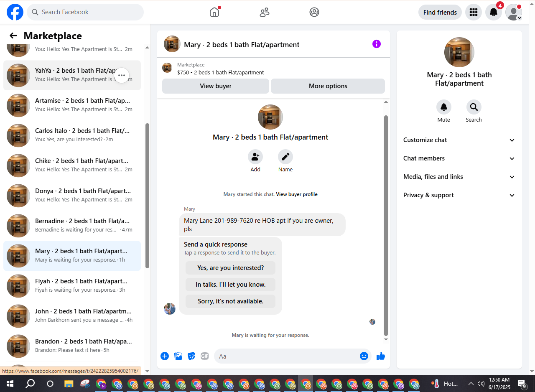
Task: Send quick reply 'Yes, are you interested?'
Action: pos(231,268)
